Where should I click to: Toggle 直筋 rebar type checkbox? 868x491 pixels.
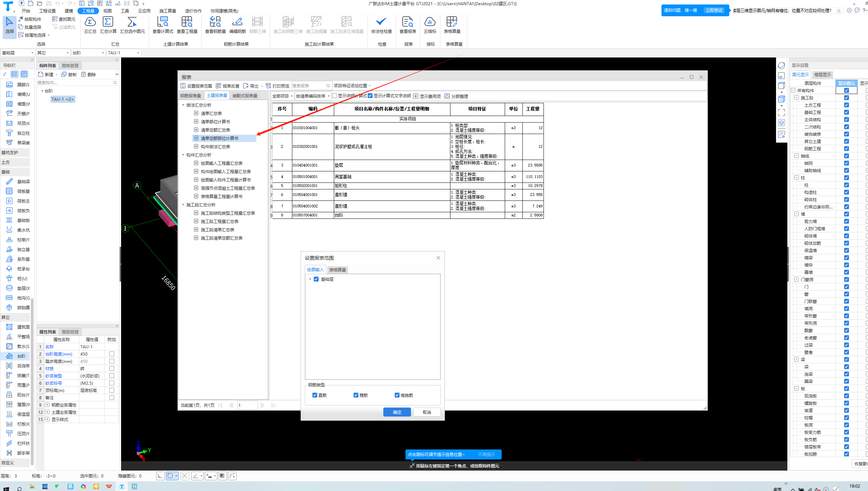coord(315,395)
